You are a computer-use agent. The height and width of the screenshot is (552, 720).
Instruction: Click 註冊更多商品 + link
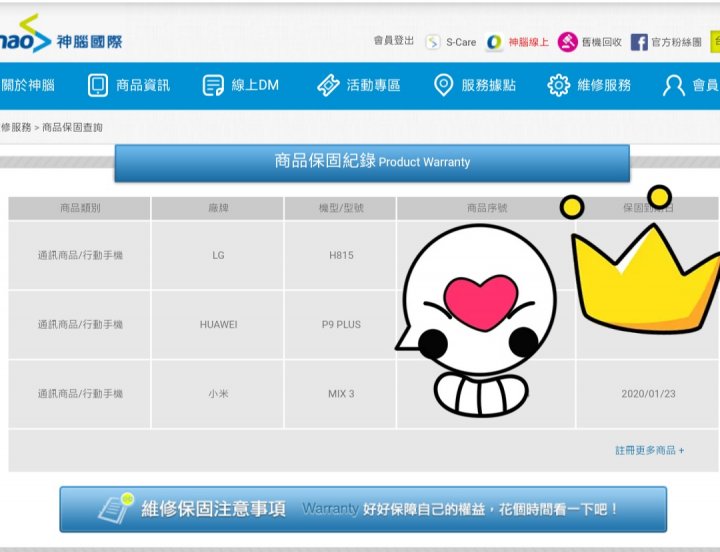pyautogui.click(x=649, y=451)
